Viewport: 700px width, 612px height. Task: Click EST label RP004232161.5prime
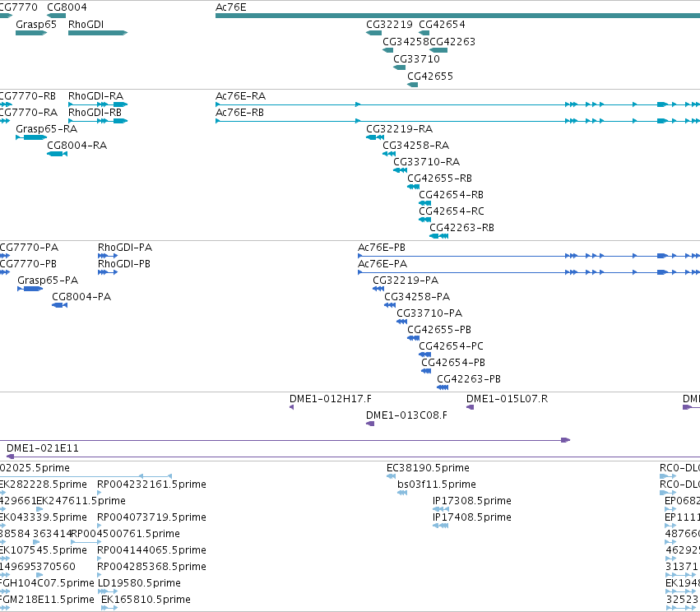(x=152, y=484)
